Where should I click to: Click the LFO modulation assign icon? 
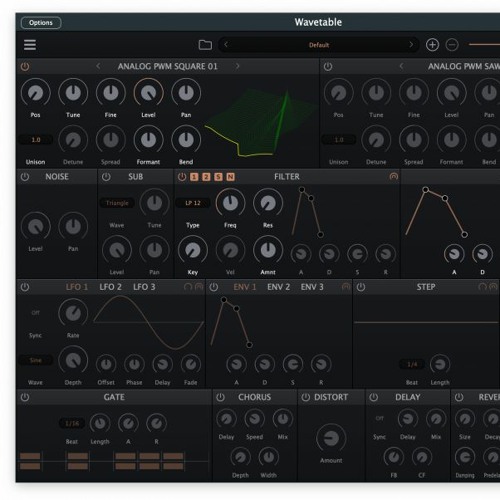click(199, 287)
